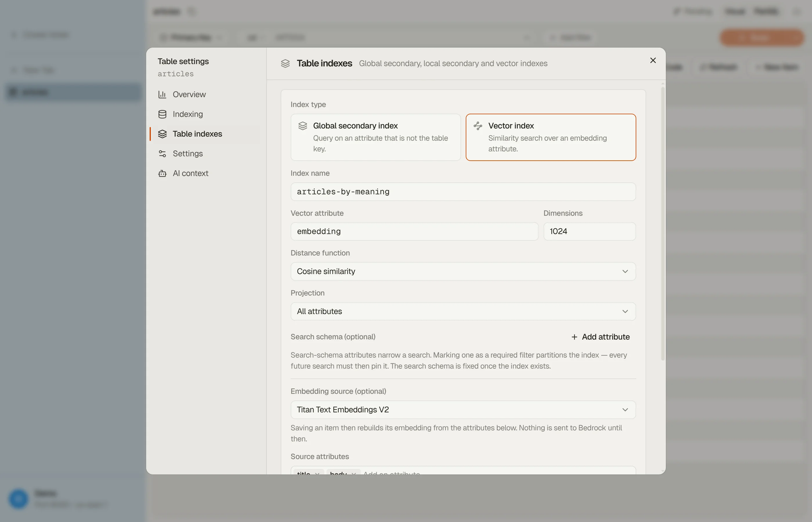Focus the Index name field
The height and width of the screenshot is (522, 812).
[x=463, y=191]
